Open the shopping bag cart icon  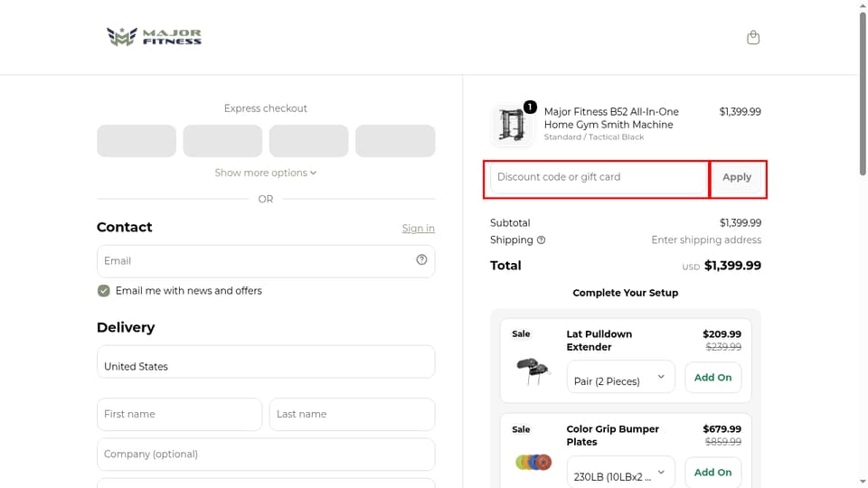coord(753,37)
